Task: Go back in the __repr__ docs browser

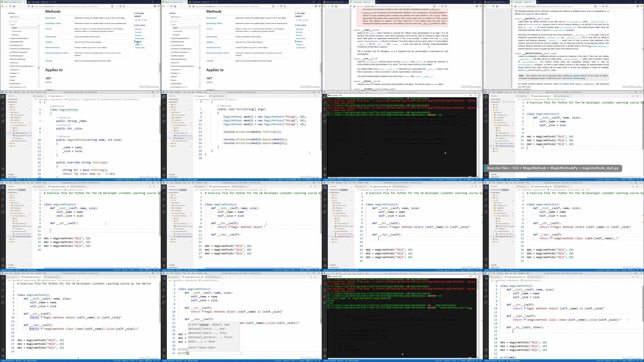Action: point(325,6)
